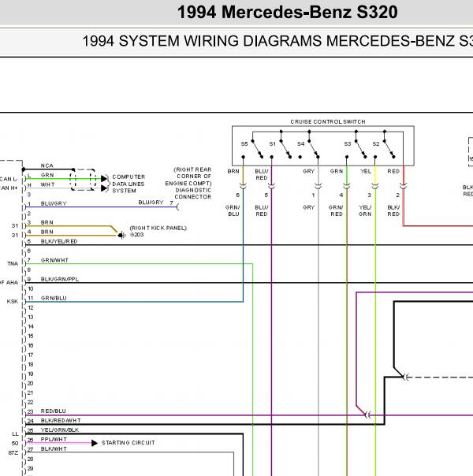Image resolution: width=473 pixels, height=476 pixels.
Task: Click the S4 switch symbol
Action: tap(309, 150)
